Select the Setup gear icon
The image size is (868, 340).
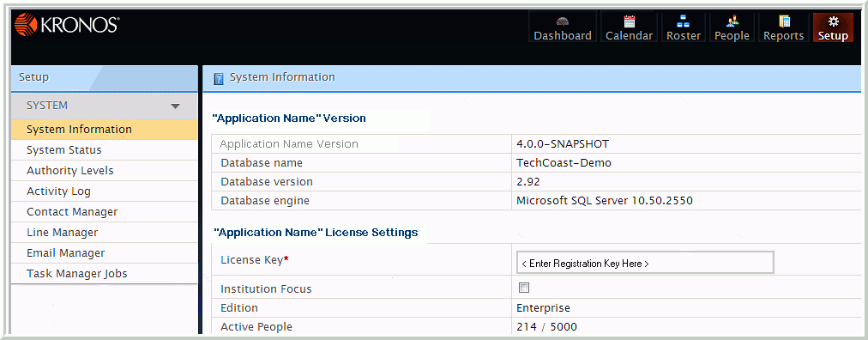[833, 21]
